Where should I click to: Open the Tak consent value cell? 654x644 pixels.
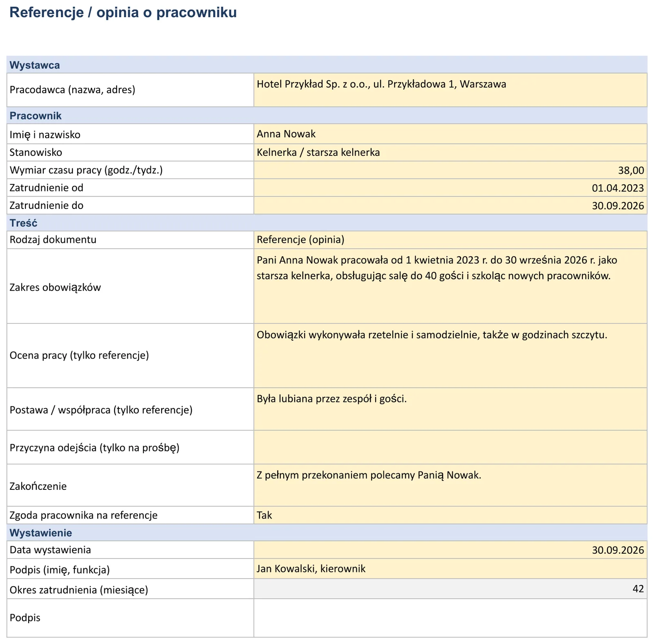450,515
